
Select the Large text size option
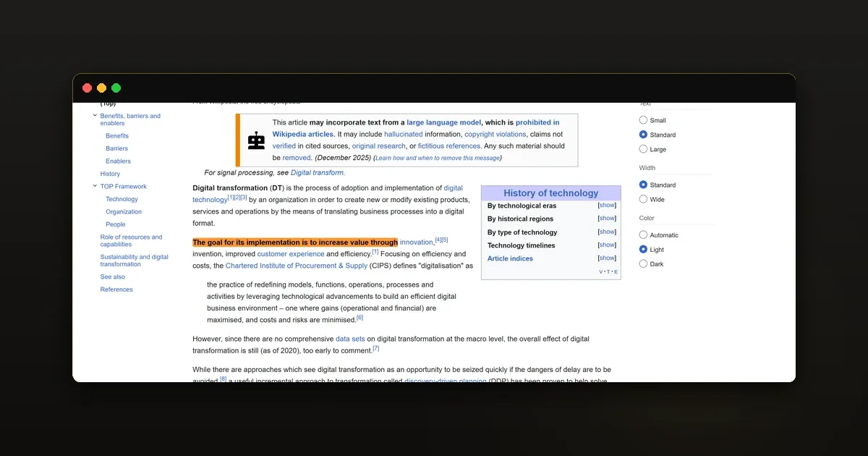coord(643,149)
